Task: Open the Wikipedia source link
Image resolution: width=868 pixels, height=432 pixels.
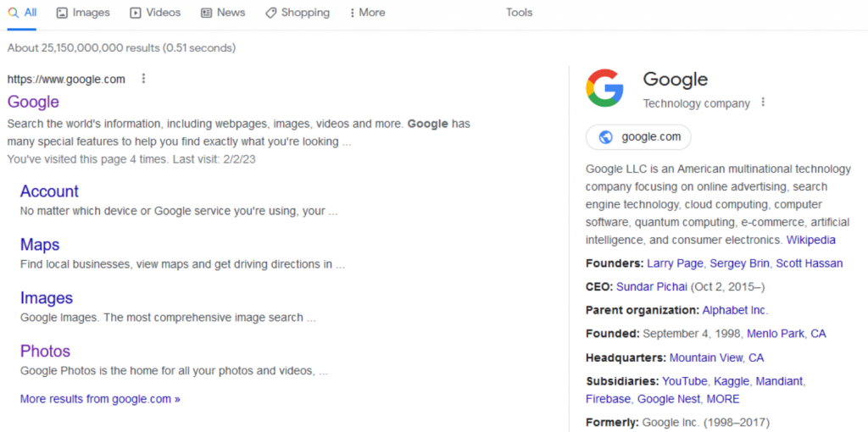Action: click(x=811, y=240)
